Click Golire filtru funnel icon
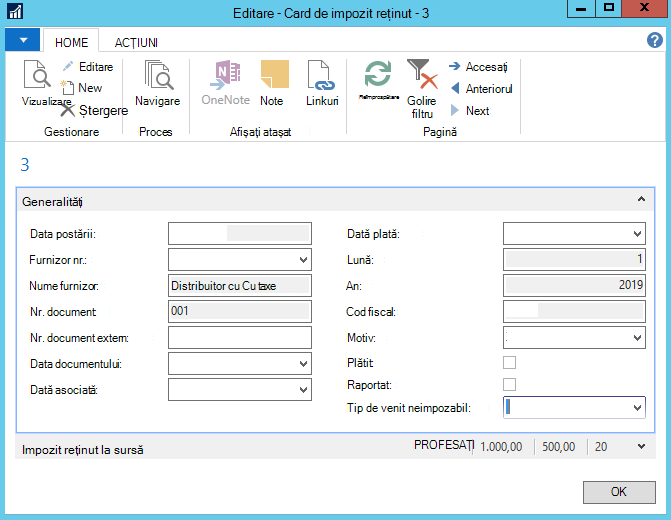The height and width of the screenshot is (520, 671). pyautogui.click(x=422, y=74)
